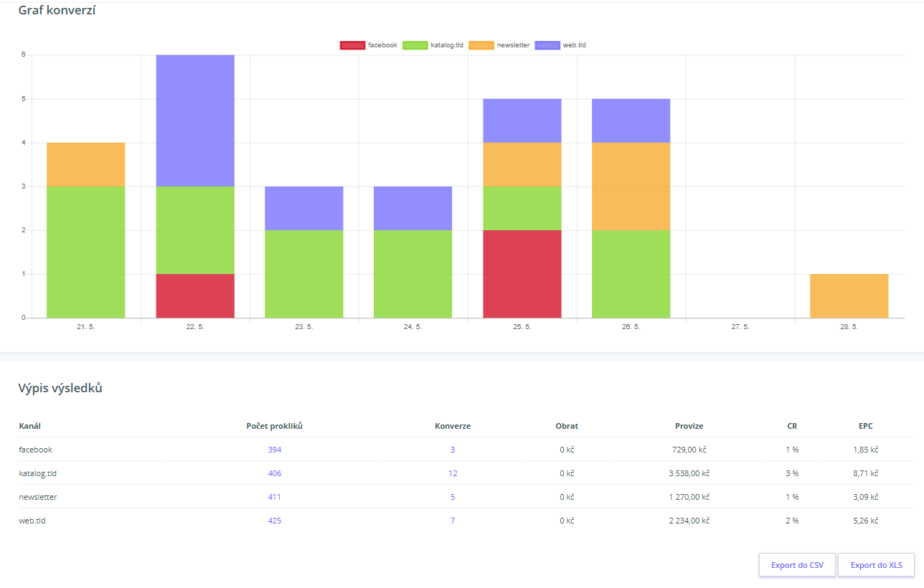
Task: Click Export do CSV button
Action: (x=797, y=565)
